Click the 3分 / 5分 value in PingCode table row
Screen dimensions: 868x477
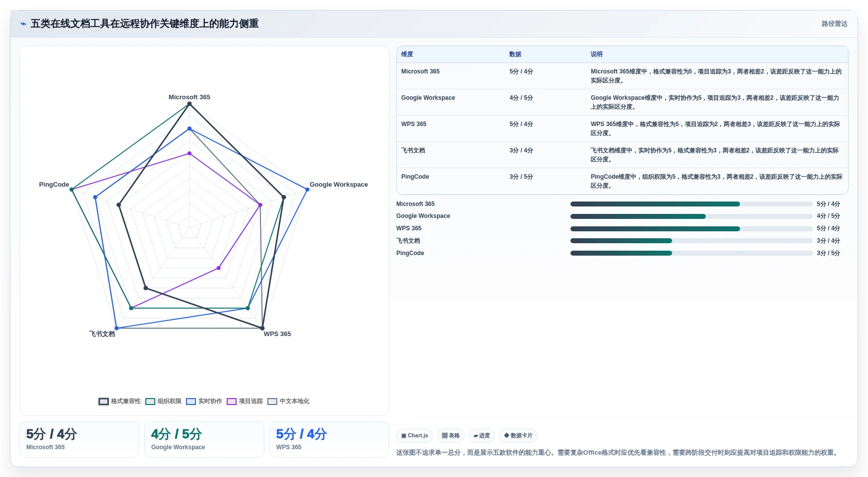[x=521, y=177]
